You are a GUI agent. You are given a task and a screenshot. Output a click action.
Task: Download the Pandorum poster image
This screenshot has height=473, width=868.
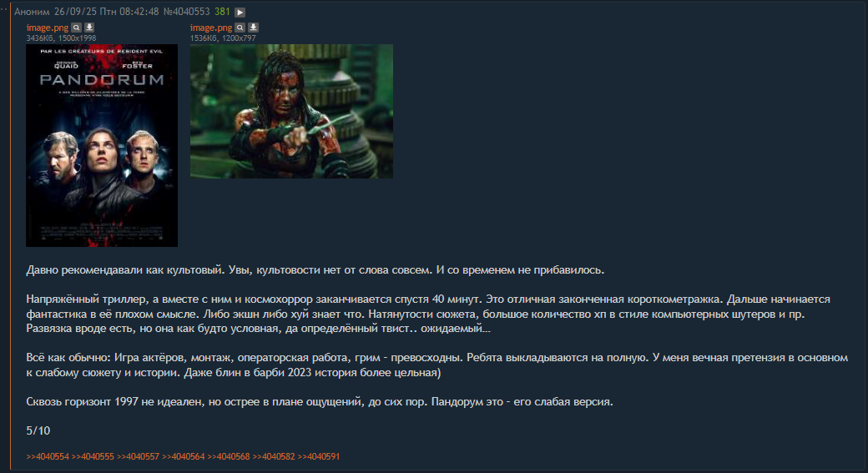pyautogui.click(x=89, y=28)
